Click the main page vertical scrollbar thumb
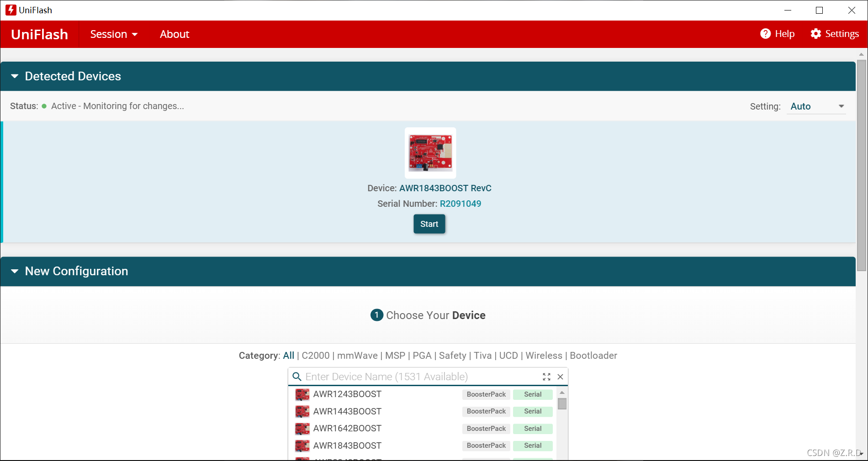The width and height of the screenshot is (868, 461). [x=862, y=165]
